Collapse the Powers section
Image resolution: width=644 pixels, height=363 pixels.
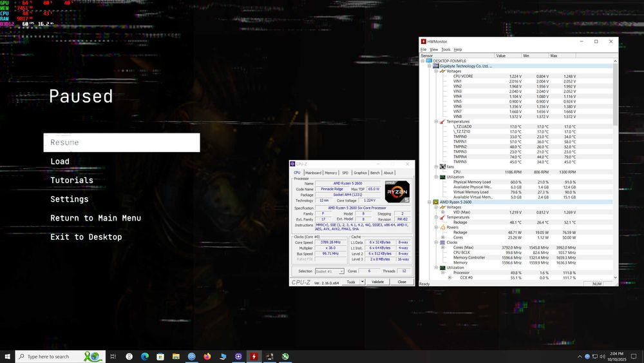[436, 228]
